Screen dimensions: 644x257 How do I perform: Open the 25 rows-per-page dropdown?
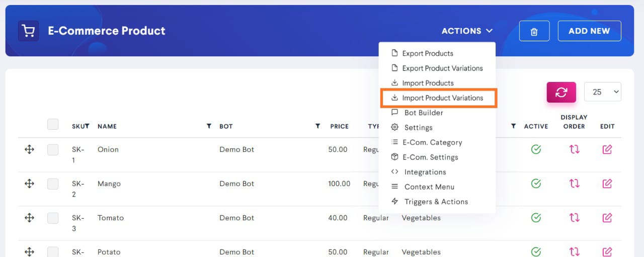click(602, 92)
